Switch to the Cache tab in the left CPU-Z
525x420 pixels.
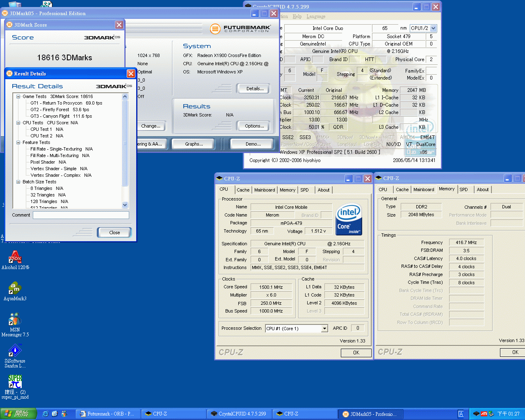pyautogui.click(x=243, y=190)
